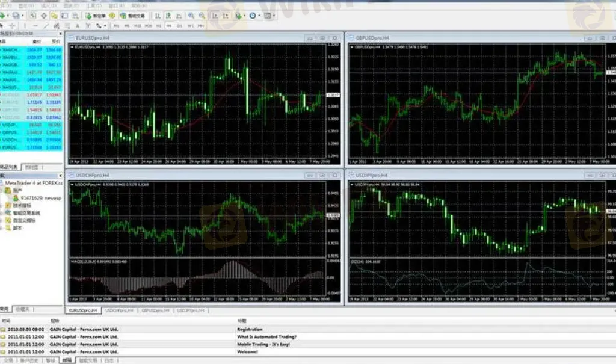
Task: Select the text label 'A' tool
Action: tap(78, 26)
